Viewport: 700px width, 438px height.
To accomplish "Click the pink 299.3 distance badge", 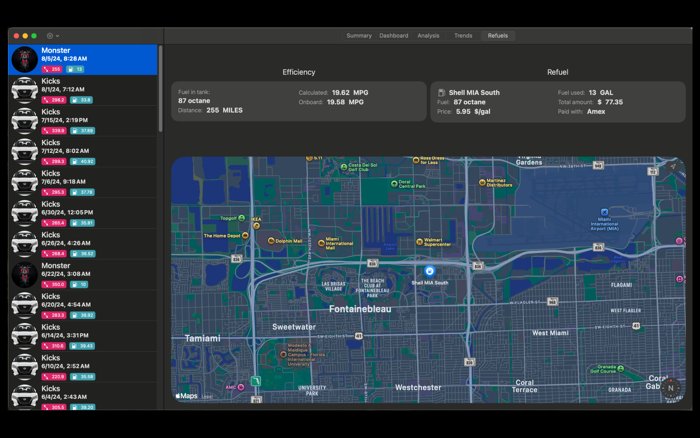I will 54,162.
